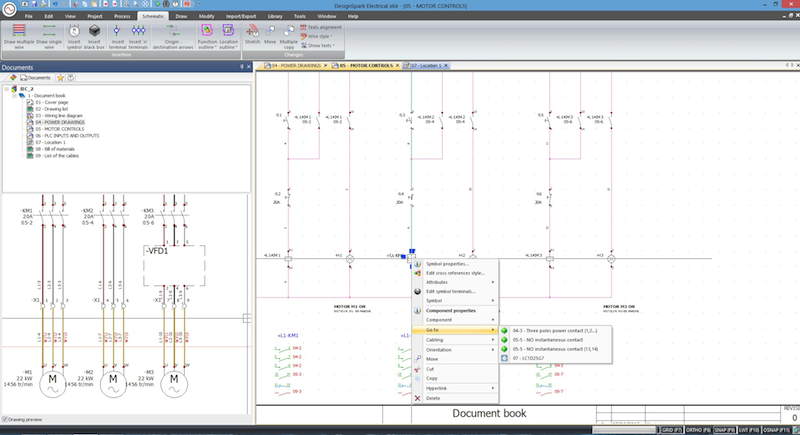Image resolution: width=800 pixels, height=435 pixels.
Task: Open the File menu
Action: [x=29, y=16]
